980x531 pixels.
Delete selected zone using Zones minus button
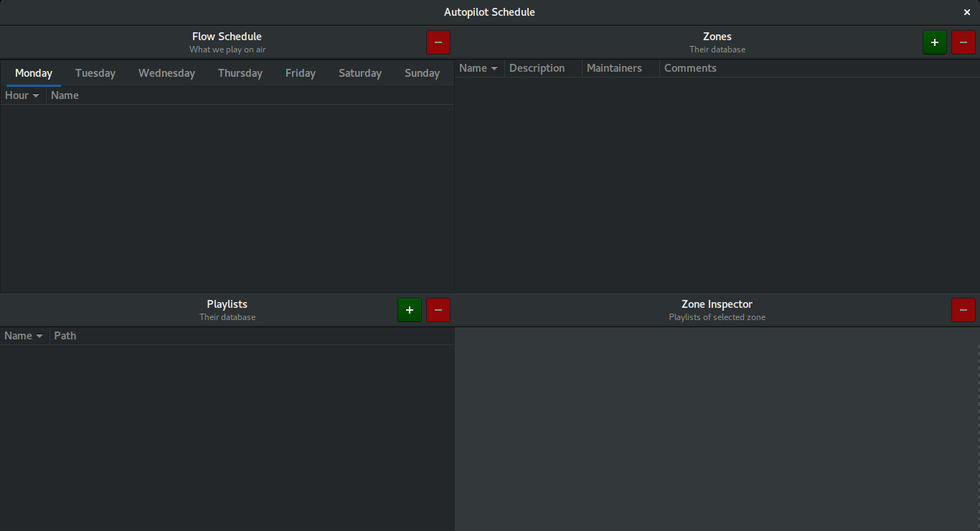pyautogui.click(x=963, y=42)
